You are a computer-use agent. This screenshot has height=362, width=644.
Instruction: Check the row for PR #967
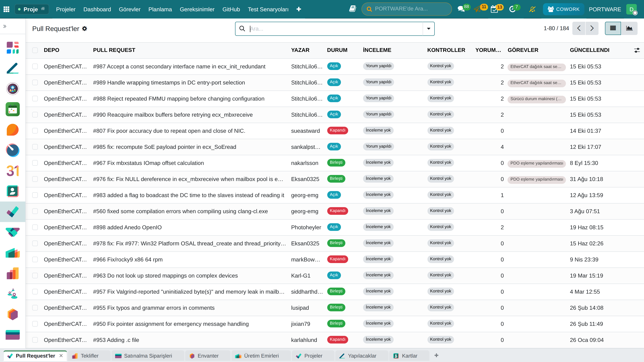35,163
